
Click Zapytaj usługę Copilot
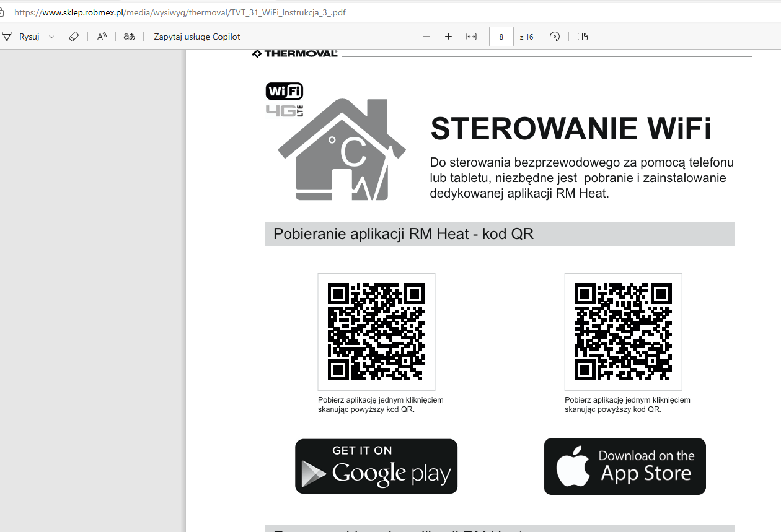coord(197,37)
